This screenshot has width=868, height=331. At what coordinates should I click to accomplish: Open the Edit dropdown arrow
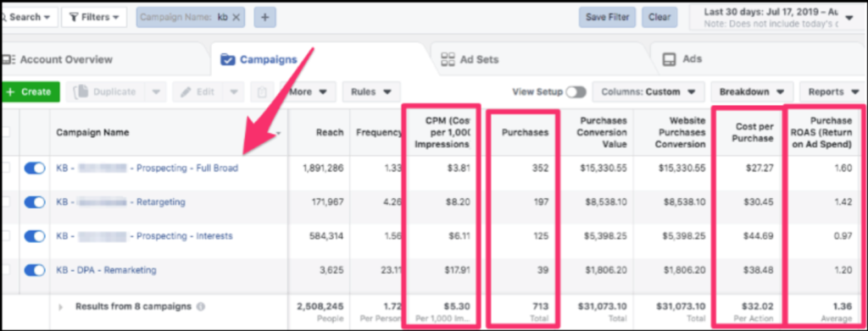point(234,91)
